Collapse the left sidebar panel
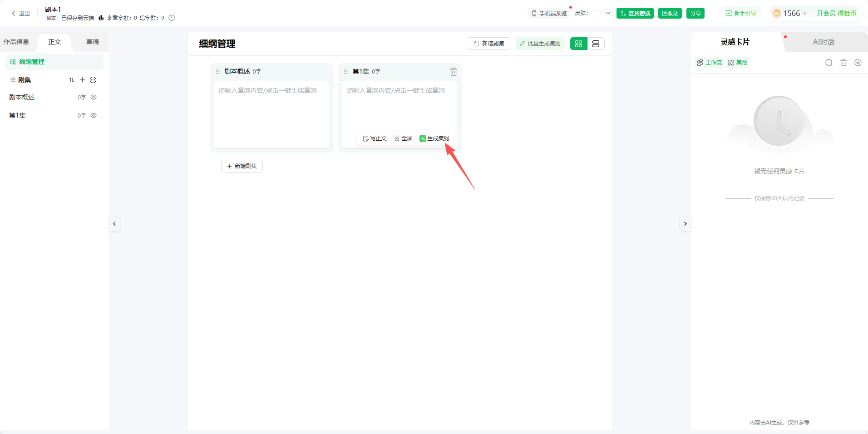 [x=114, y=224]
